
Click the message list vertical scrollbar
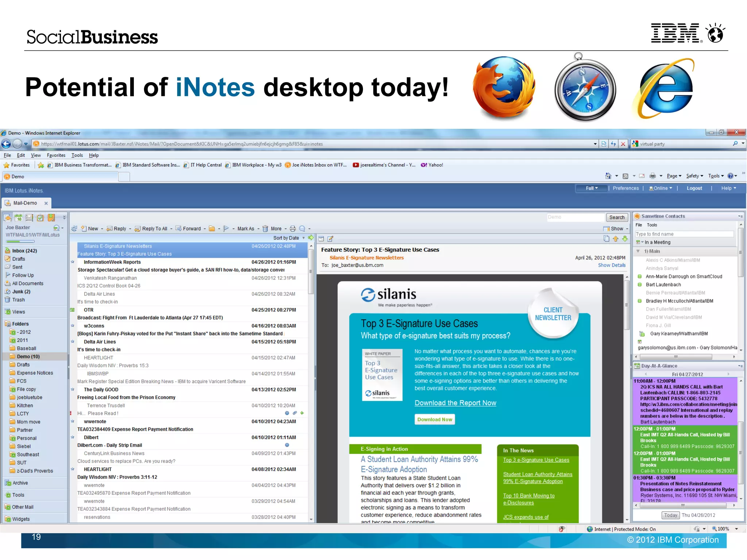click(311, 383)
